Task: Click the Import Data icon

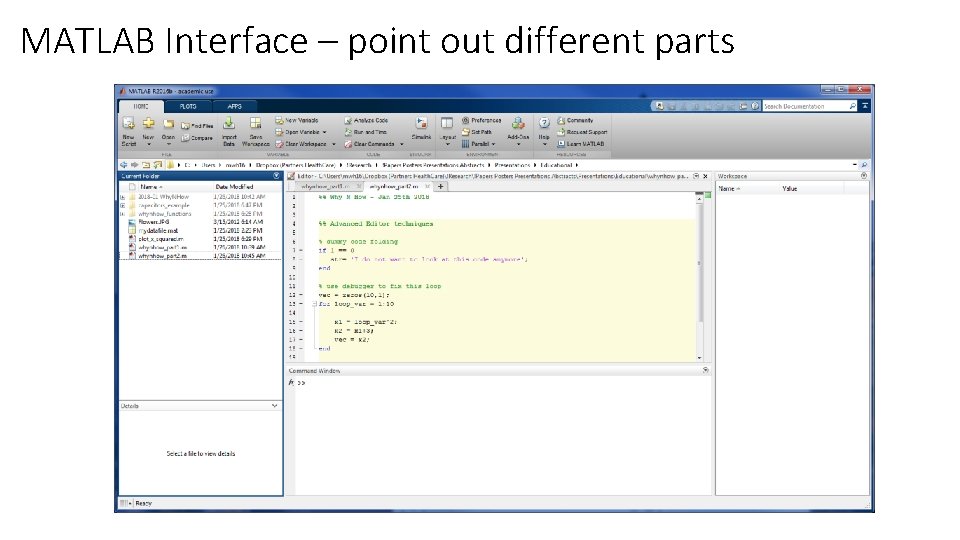Action: (x=229, y=124)
